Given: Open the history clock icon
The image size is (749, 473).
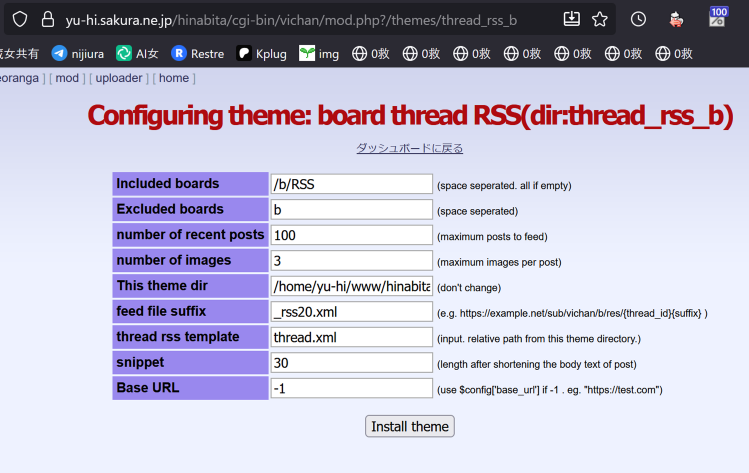Looking at the screenshot, I should pyautogui.click(x=638, y=18).
